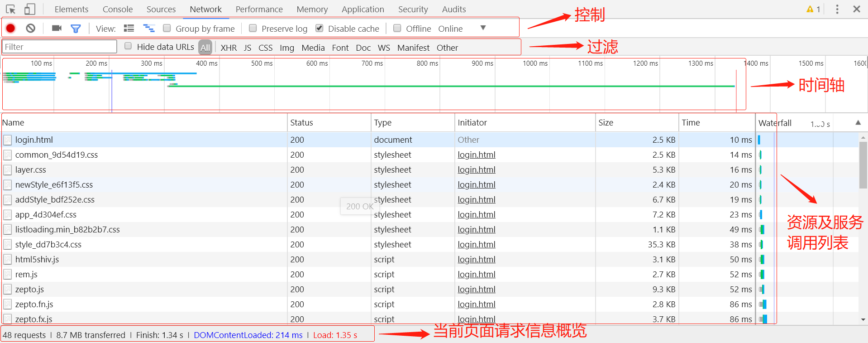Follow initiator link for rem.js row
Screen dimensions: 868x343
tap(477, 275)
